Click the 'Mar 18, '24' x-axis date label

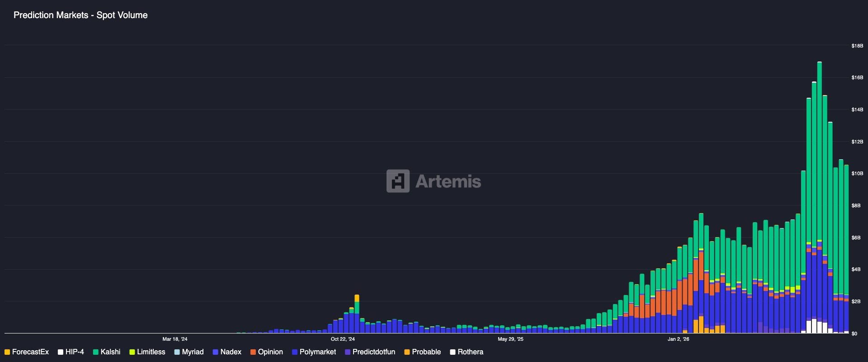point(175,339)
